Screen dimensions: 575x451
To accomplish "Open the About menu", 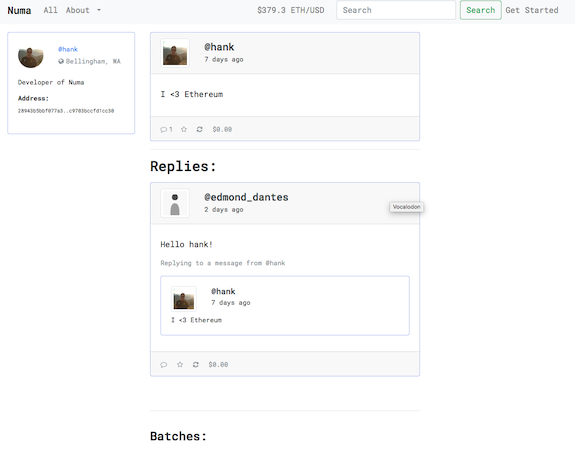I will pyautogui.click(x=77, y=10).
